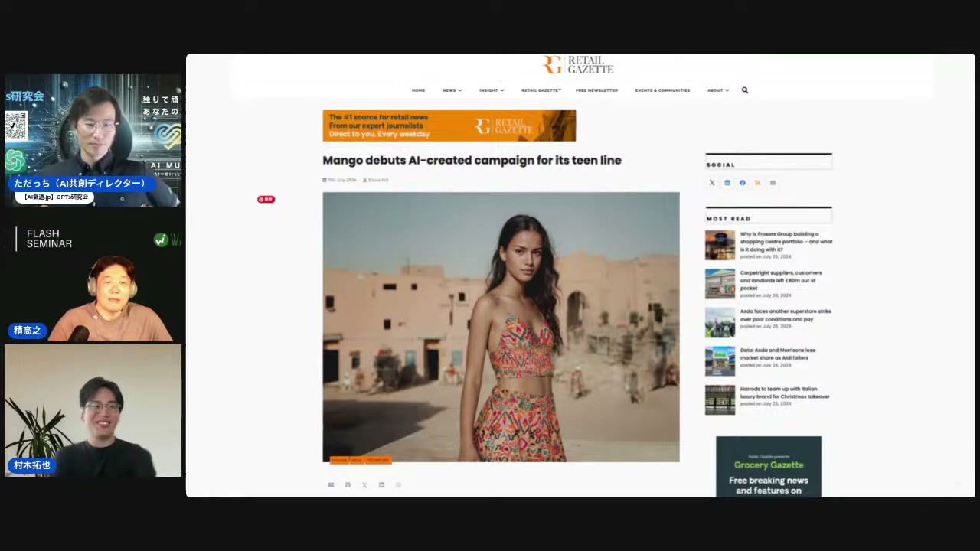Click the orange Retail Gazette newsletter banner

click(449, 126)
